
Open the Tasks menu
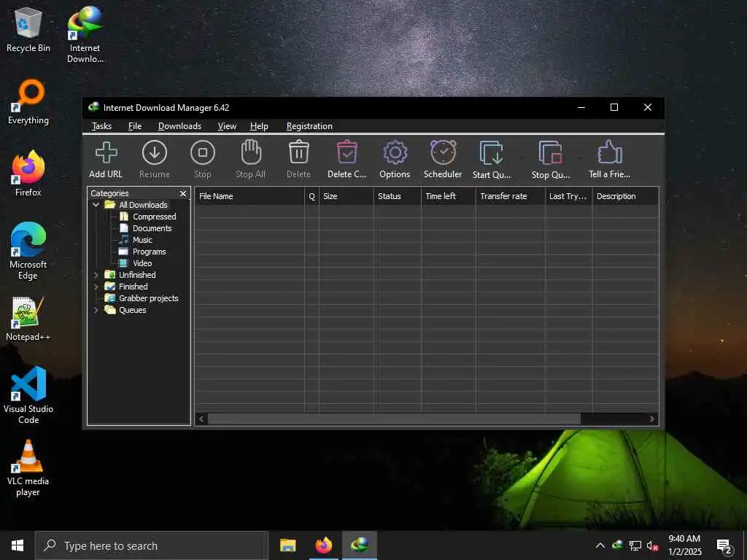[x=101, y=126]
